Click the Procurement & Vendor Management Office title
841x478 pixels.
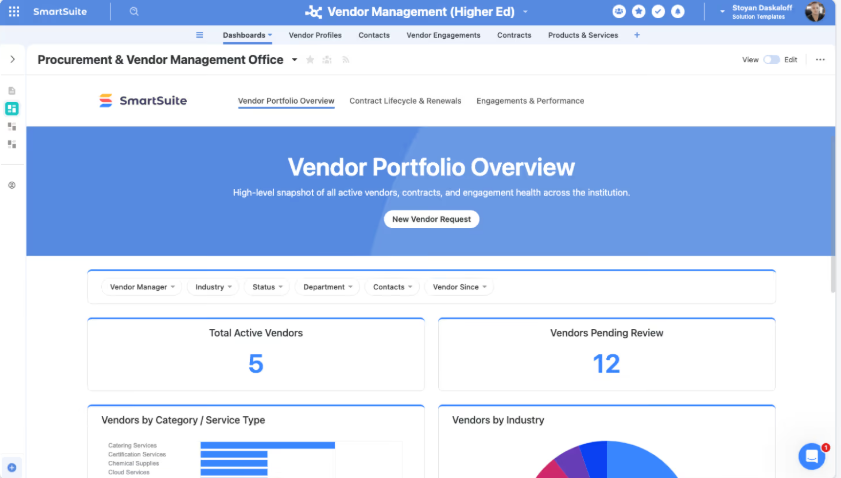(160, 60)
